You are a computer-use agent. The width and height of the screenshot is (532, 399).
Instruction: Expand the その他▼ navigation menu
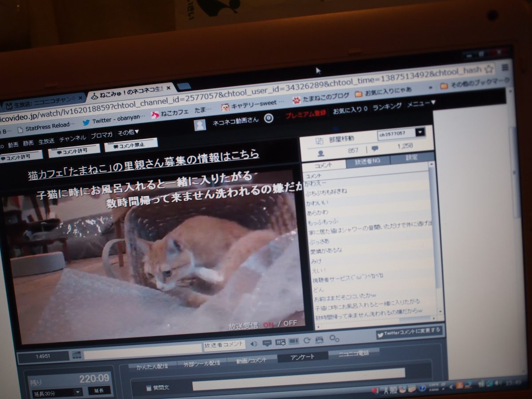tap(129, 133)
